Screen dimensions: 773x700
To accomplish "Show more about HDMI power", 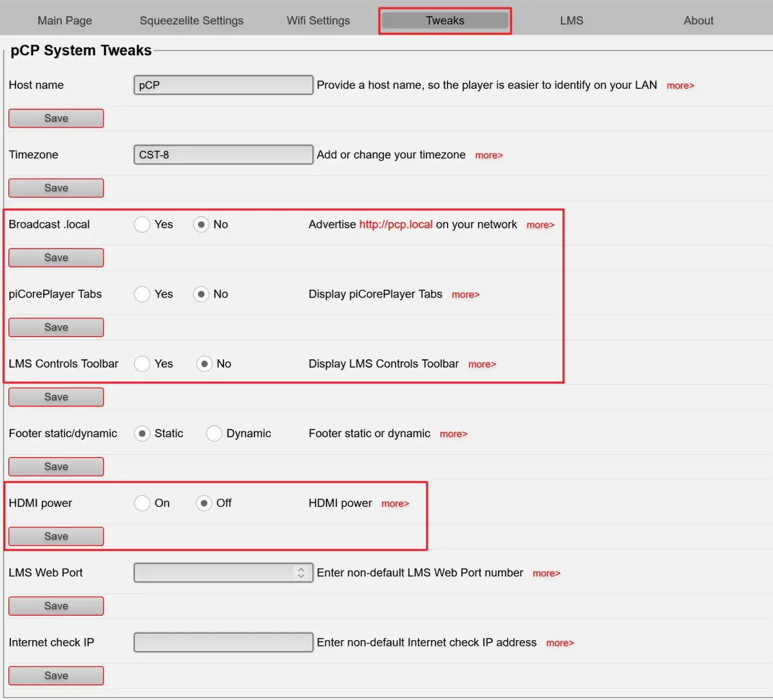I will [x=396, y=504].
